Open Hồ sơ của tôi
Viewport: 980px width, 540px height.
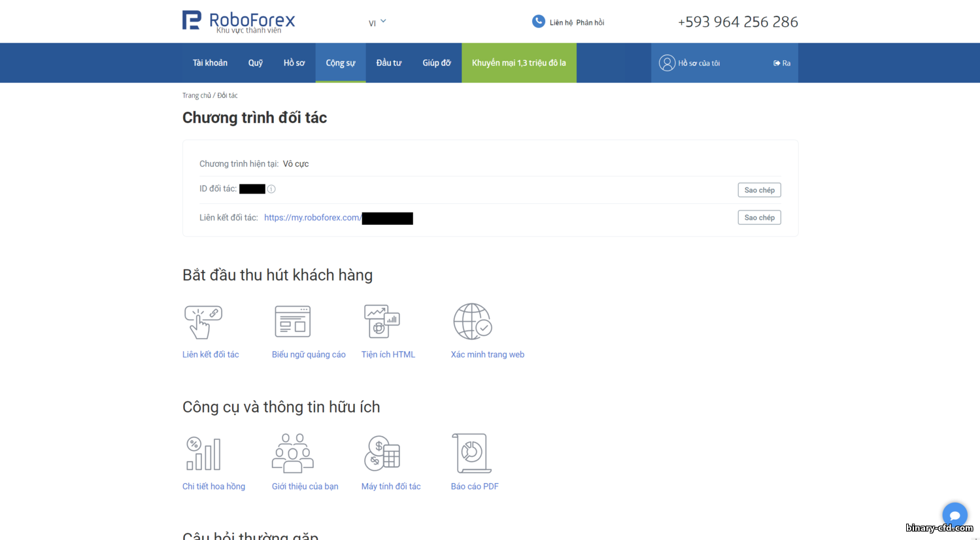699,63
